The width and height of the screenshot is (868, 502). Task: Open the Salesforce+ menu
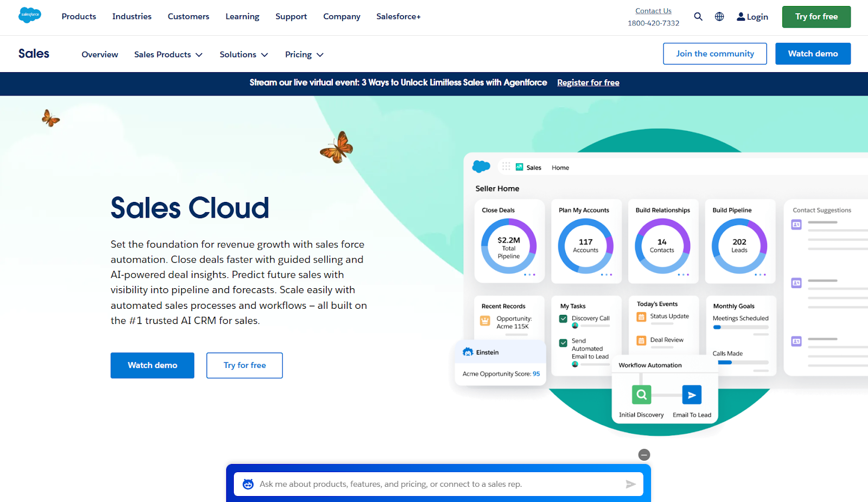tap(399, 17)
